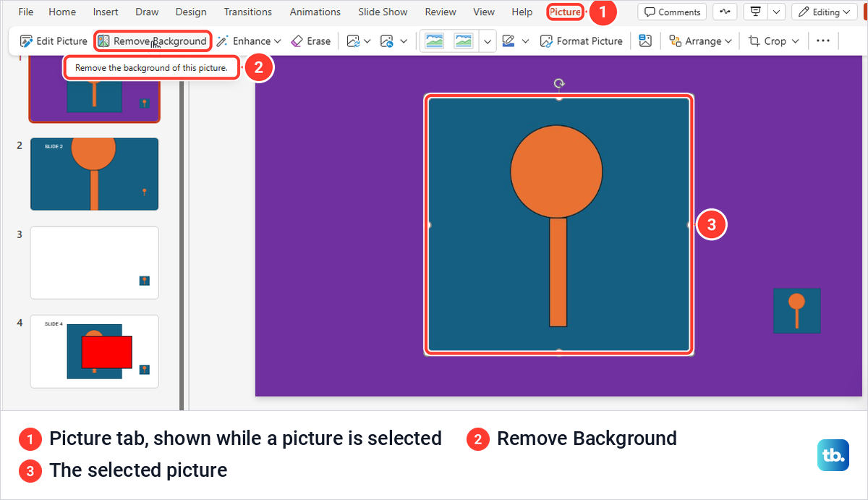The height and width of the screenshot is (500, 868).
Task: Click the large selected lollipop picture
Action: point(558,225)
